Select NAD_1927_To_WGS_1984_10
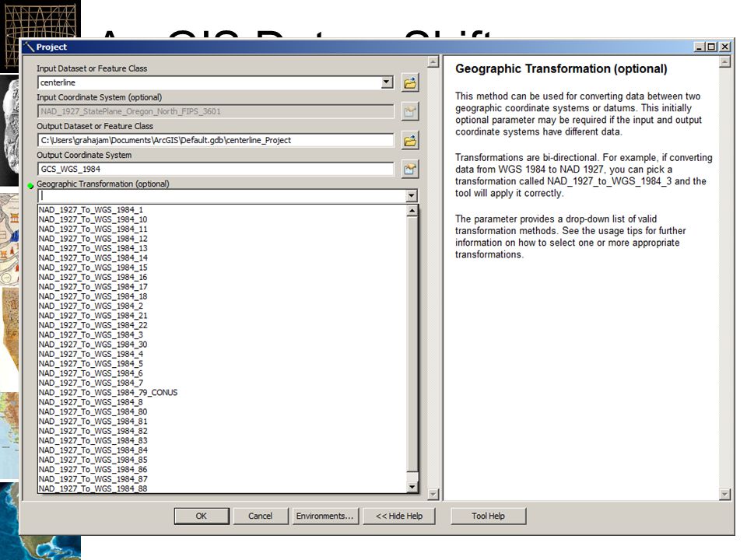Viewport: 747px width, 560px height. coord(223,219)
